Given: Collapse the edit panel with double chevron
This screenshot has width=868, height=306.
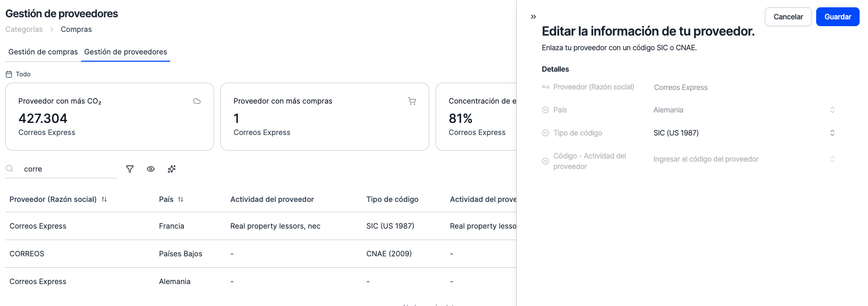Looking at the screenshot, I should [533, 17].
